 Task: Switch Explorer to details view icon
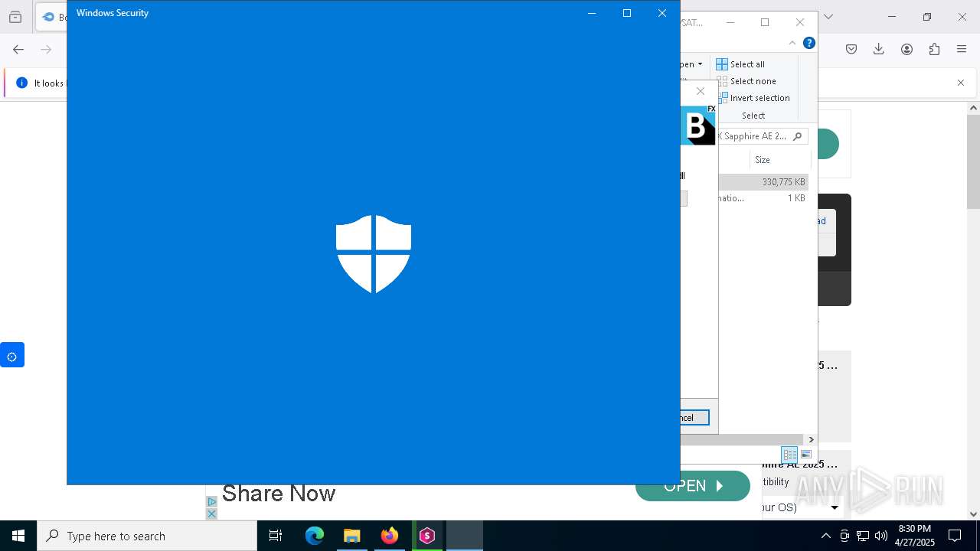[x=789, y=455]
